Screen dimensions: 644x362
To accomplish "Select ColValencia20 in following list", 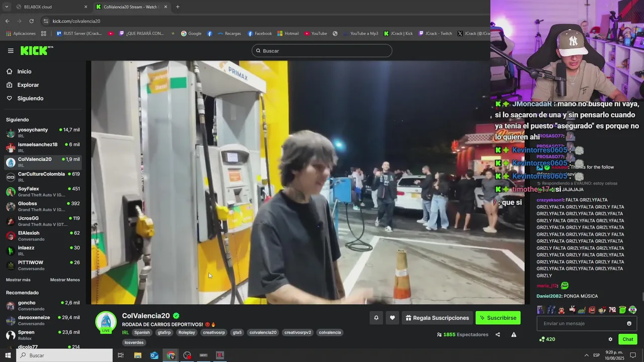I will [x=43, y=162].
